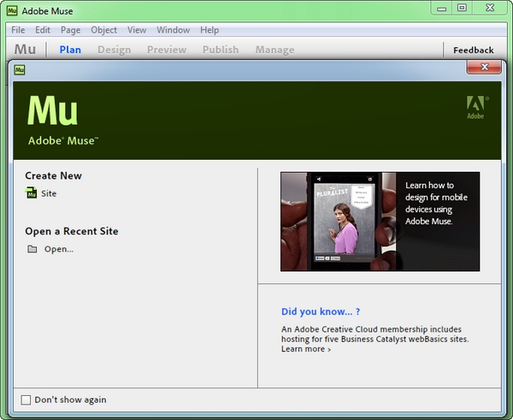This screenshot has width=513, height=420.
Task: Create a new Site
Action: [49, 193]
